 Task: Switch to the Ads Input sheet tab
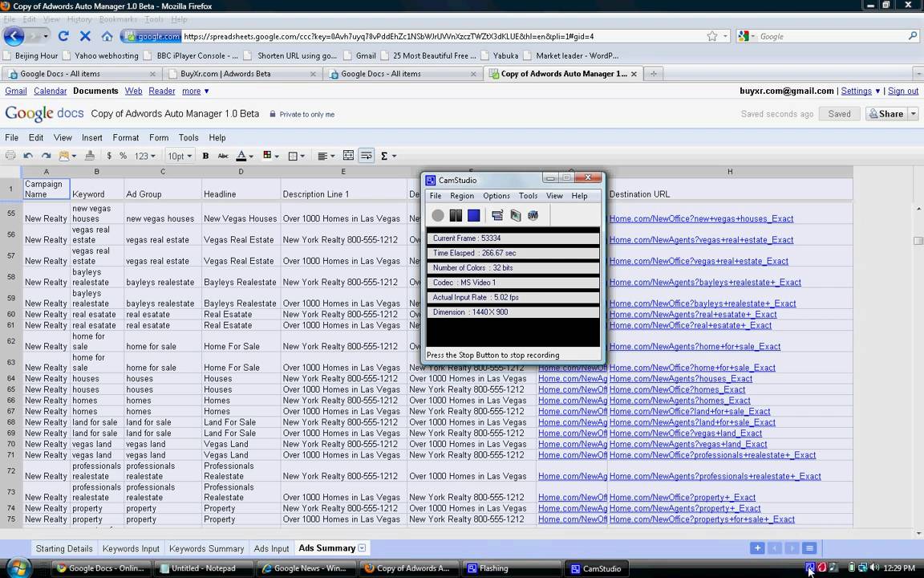(x=271, y=548)
